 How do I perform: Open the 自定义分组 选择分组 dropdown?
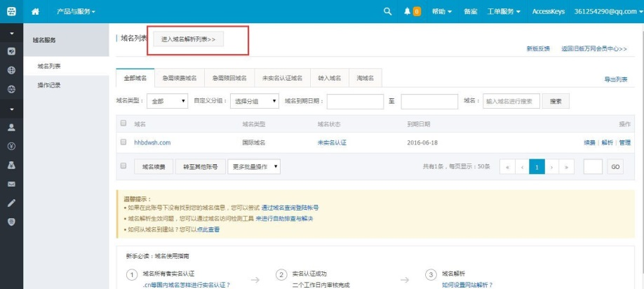tap(255, 102)
